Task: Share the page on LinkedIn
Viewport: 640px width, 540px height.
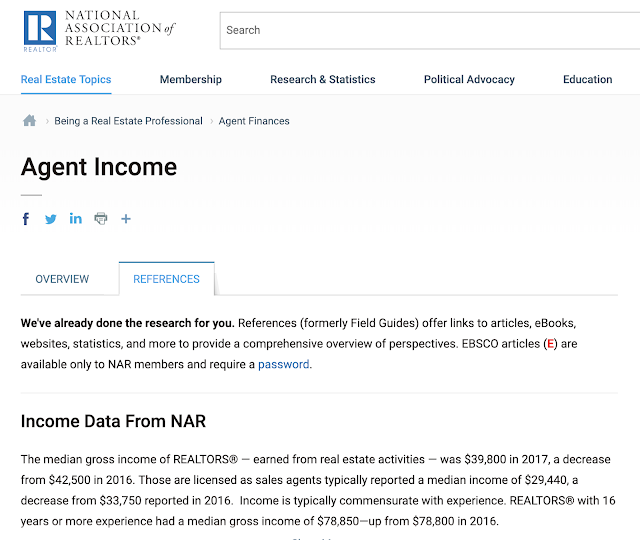Action: (76, 218)
